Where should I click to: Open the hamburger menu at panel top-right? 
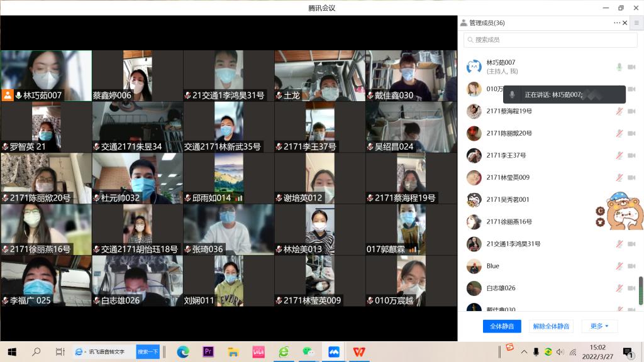click(636, 23)
